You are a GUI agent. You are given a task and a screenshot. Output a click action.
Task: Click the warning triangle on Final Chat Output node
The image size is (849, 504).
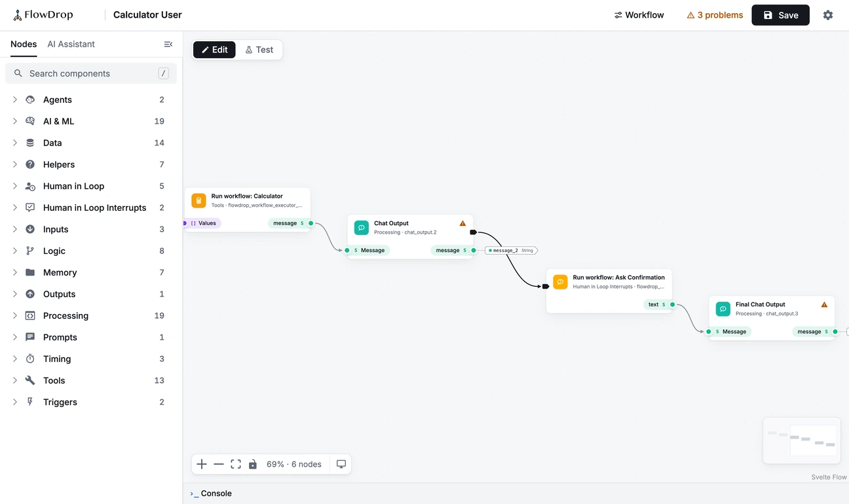coord(824,304)
